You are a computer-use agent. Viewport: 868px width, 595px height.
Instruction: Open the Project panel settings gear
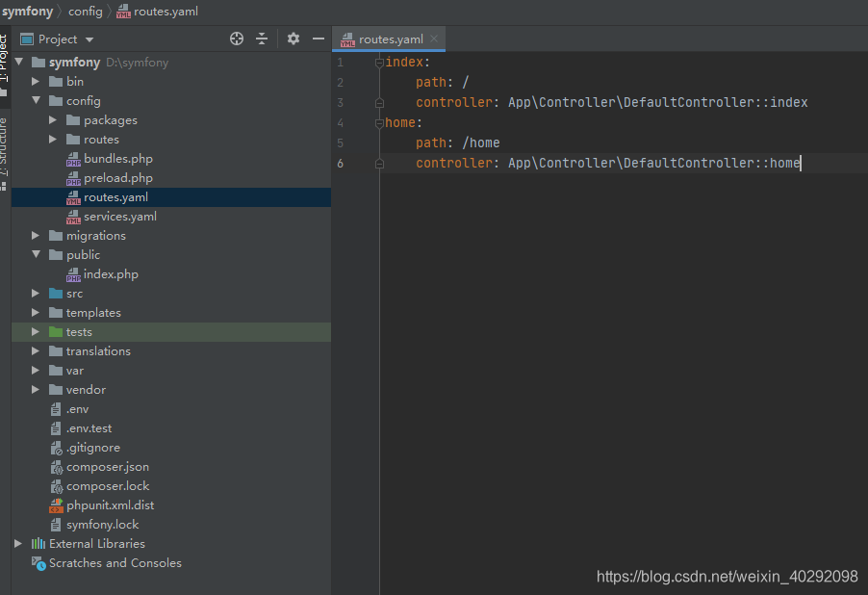click(293, 39)
